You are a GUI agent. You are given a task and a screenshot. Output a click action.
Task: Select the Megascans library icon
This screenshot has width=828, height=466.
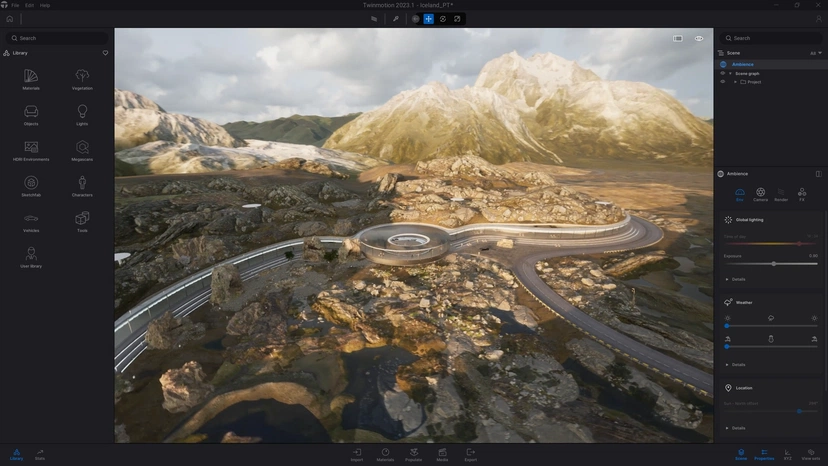(x=82, y=149)
